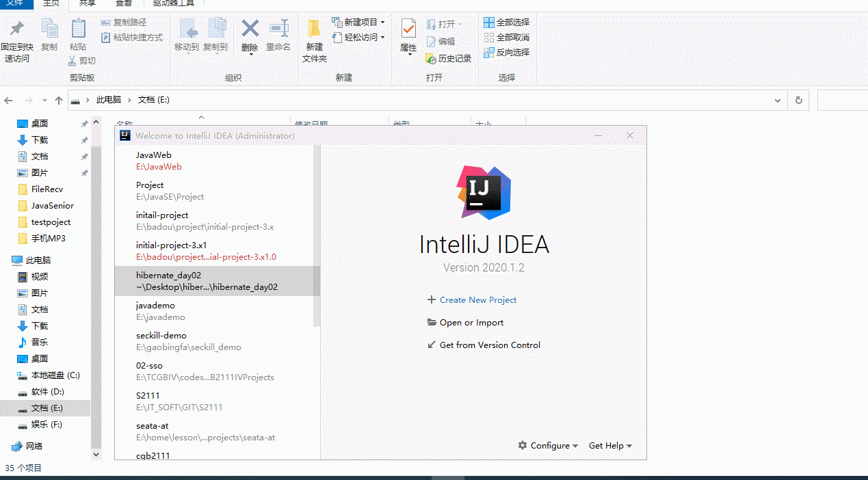868x480 pixels.
Task: Click the Copy (复制) ribbon icon
Action: pos(49,29)
